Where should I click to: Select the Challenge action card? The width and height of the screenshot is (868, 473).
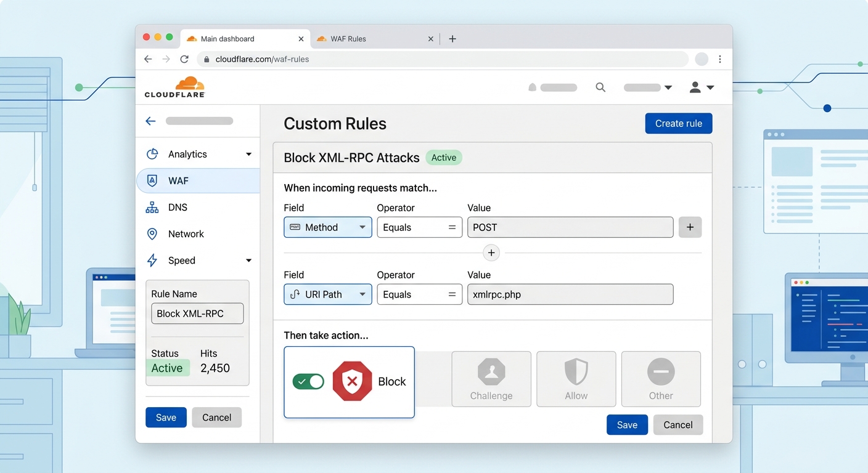pos(491,379)
